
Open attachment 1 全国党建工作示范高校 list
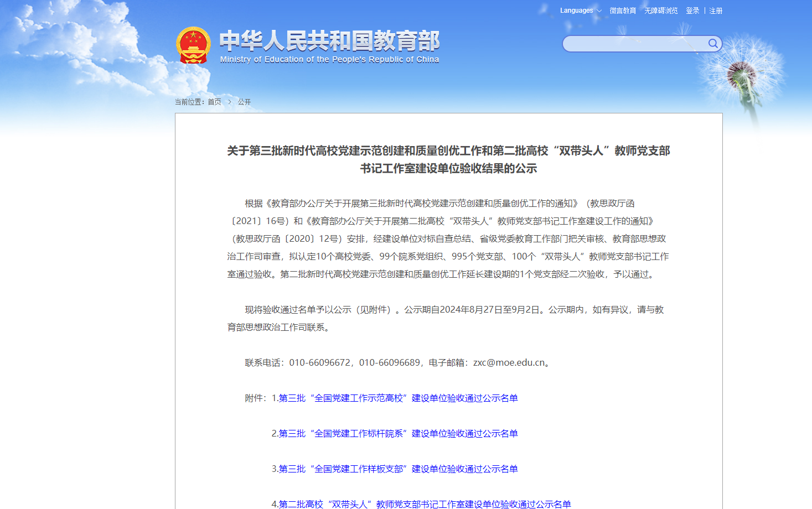[x=398, y=398]
